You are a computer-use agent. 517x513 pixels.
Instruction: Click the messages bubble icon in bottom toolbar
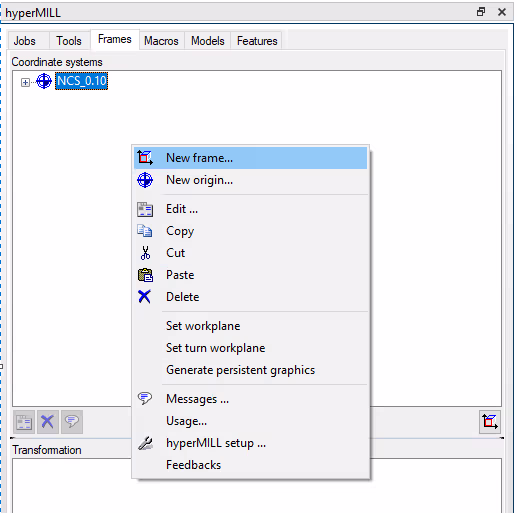[72, 422]
